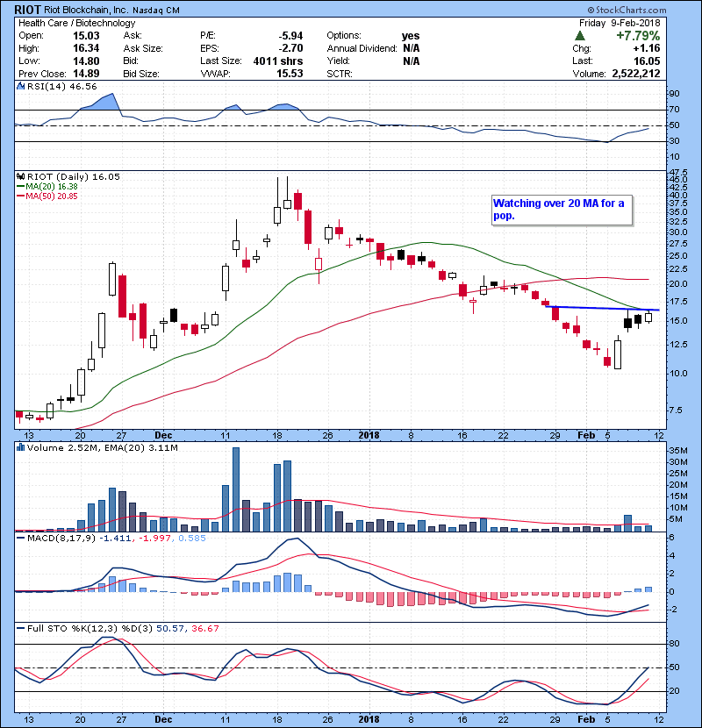Click the MACD histogram value 0.585
This screenshot has width=702, height=728.
[192, 539]
